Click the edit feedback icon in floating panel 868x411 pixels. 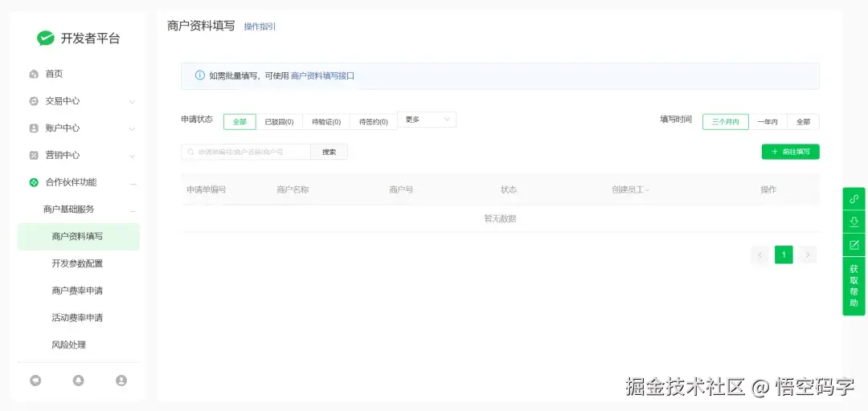pyautogui.click(x=854, y=245)
